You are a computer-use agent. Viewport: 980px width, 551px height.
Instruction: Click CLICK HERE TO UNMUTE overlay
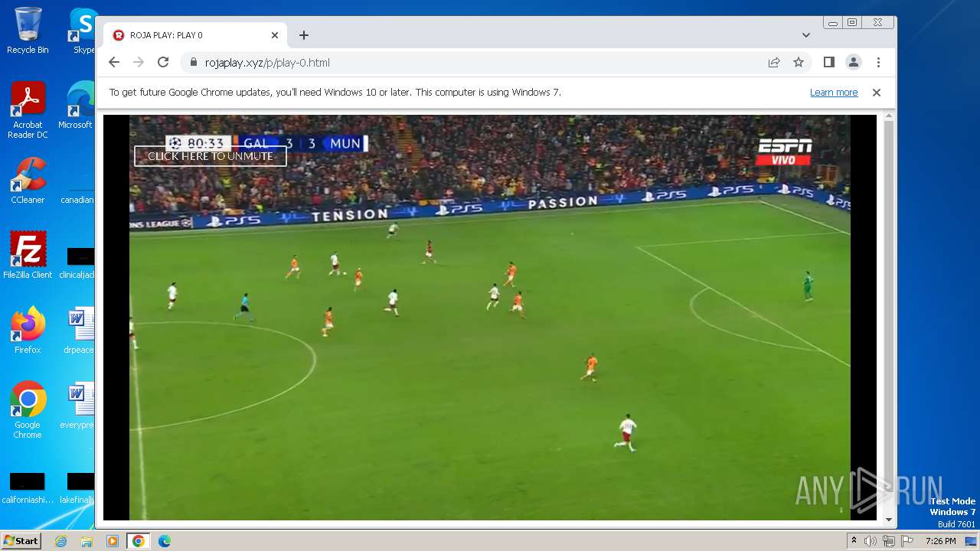coord(211,156)
